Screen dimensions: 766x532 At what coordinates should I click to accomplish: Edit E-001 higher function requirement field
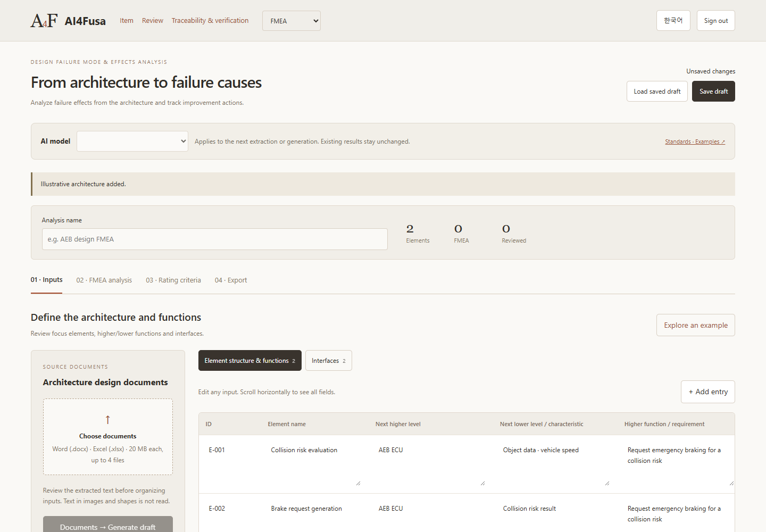[x=679, y=464]
